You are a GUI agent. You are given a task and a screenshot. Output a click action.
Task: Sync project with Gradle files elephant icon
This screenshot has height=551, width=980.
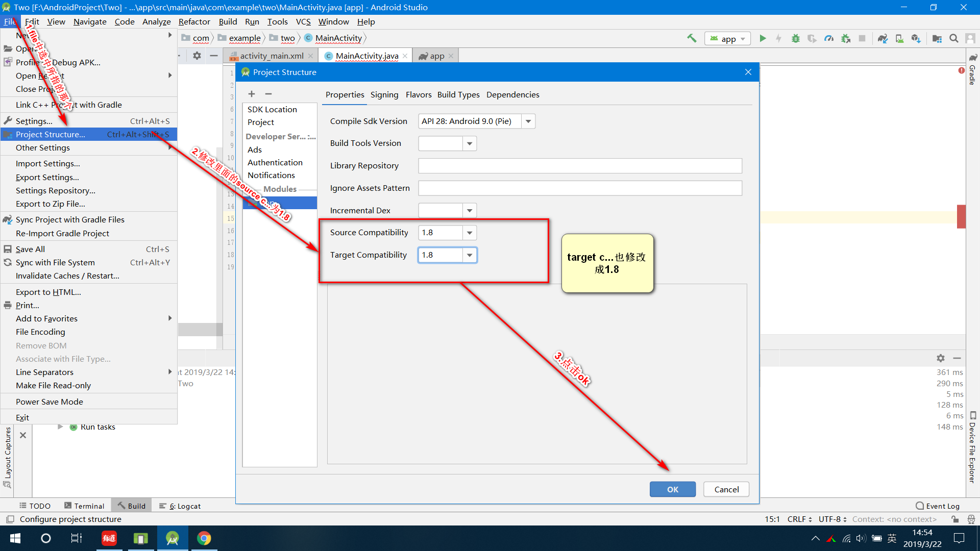(883, 38)
